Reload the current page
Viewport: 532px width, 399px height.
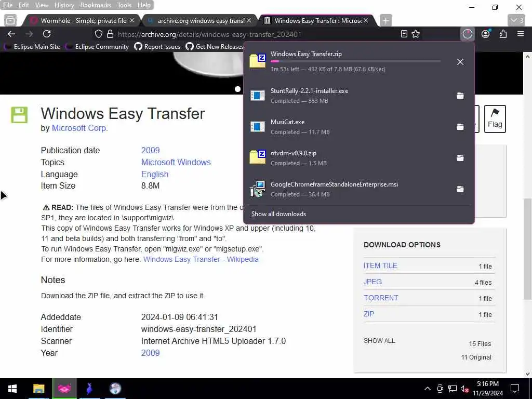coord(47,34)
